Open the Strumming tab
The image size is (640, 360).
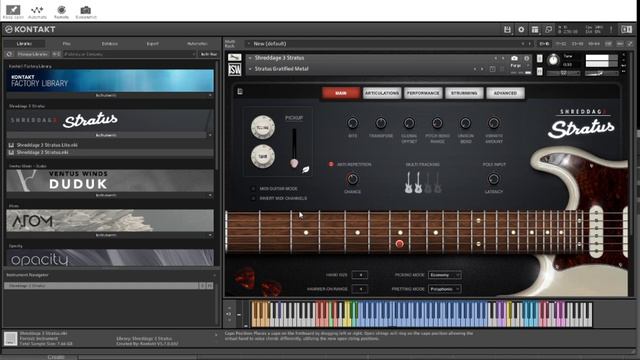(x=464, y=93)
